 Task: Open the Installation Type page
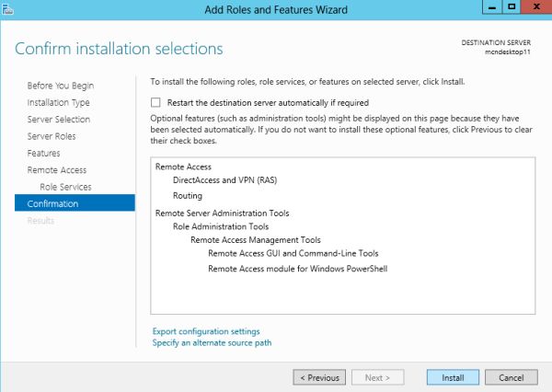click(x=59, y=102)
